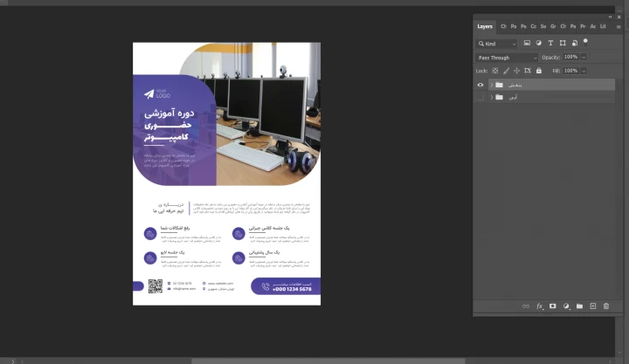Hide the selected purple group layer
This screenshot has width=629, height=364.
coord(480,85)
